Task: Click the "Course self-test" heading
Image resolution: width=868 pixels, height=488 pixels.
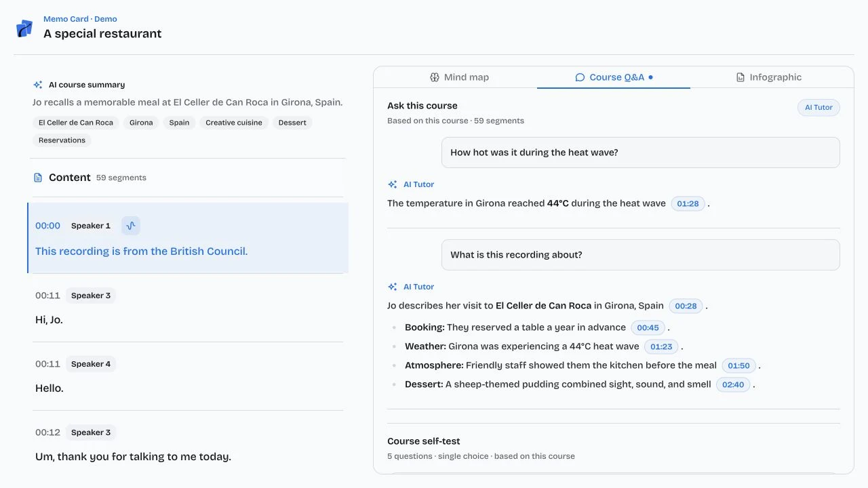Action: [424, 441]
